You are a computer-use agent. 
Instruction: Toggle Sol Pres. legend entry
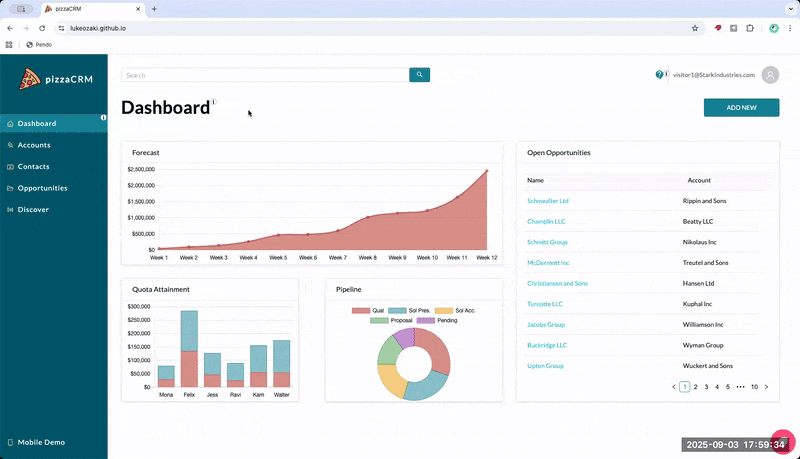[x=409, y=311]
